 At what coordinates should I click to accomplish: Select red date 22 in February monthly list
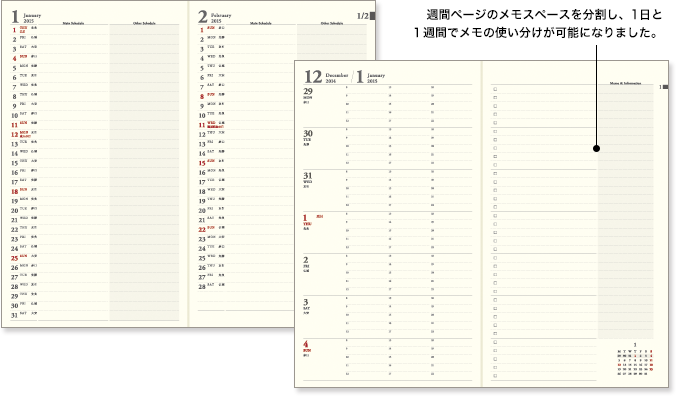[202, 229]
